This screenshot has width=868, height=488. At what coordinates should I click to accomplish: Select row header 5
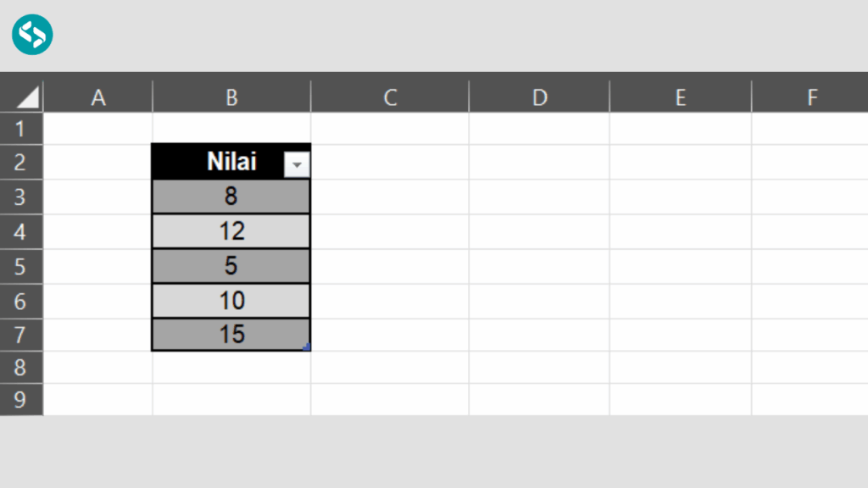21,265
